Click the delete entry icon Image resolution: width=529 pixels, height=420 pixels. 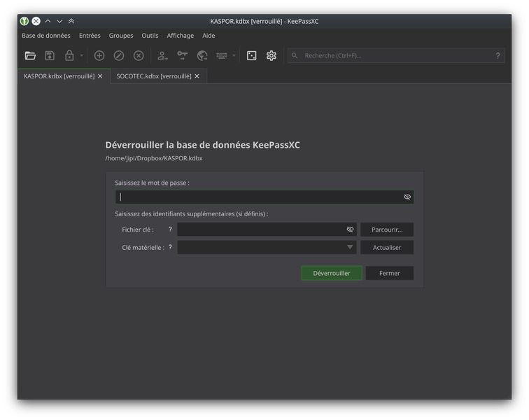139,56
